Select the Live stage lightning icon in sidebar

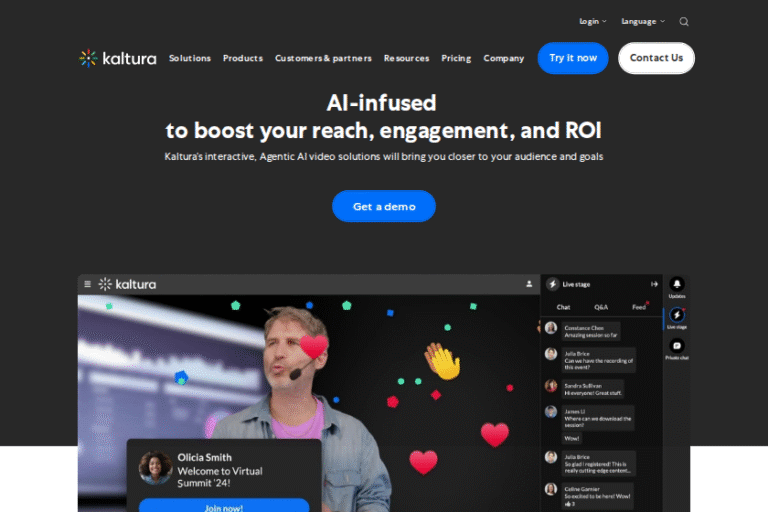coord(677,315)
